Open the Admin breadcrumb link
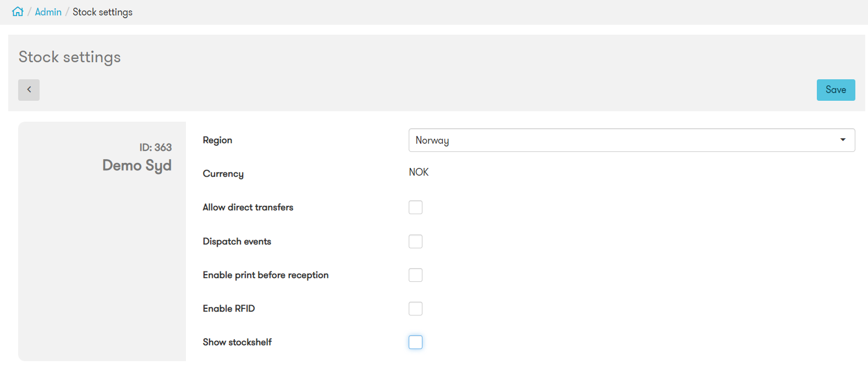Image resolution: width=868 pixels, height=381 pixels. (48, 12)
